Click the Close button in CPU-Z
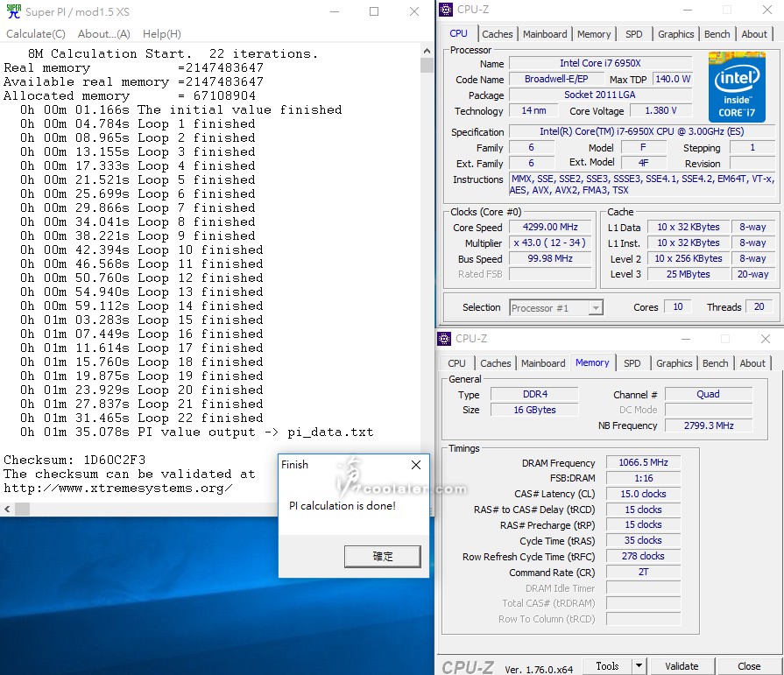The height and width of the screenshot is (675, 784). (x=749, y=666)
